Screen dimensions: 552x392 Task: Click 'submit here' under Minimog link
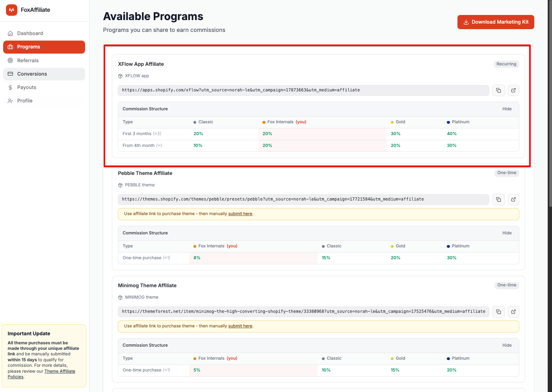240,326
